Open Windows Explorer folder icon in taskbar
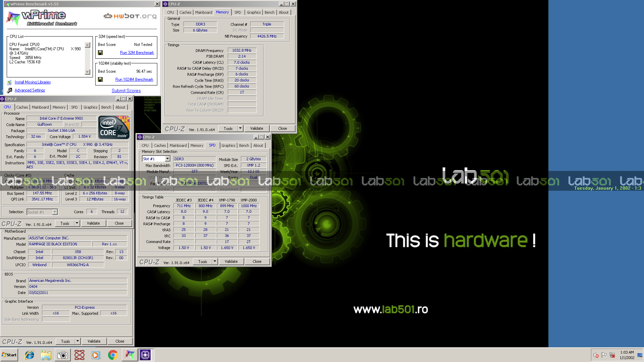This screenshot has width=644, height=362. [46, 355]
